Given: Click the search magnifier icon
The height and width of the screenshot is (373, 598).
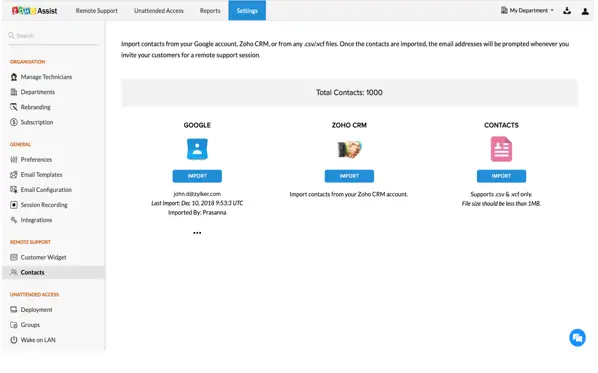Looking at the screenshot, I should point(11,35).
